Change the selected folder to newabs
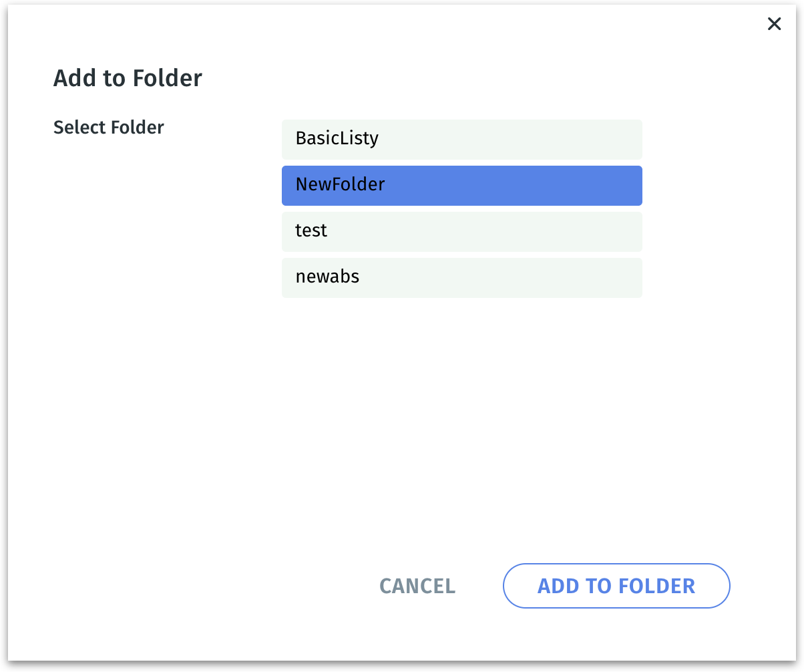This screenshot has width=804, height=672. click(x=461, y=277)
